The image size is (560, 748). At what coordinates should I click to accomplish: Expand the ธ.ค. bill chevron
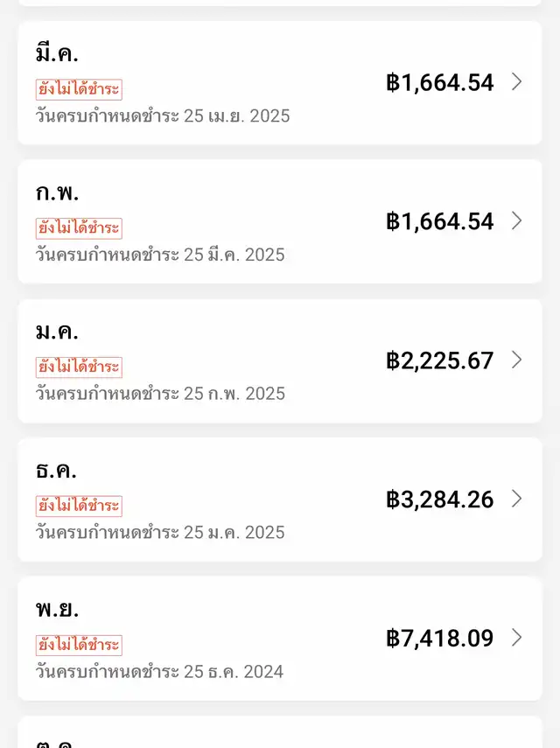click(516, 499)
